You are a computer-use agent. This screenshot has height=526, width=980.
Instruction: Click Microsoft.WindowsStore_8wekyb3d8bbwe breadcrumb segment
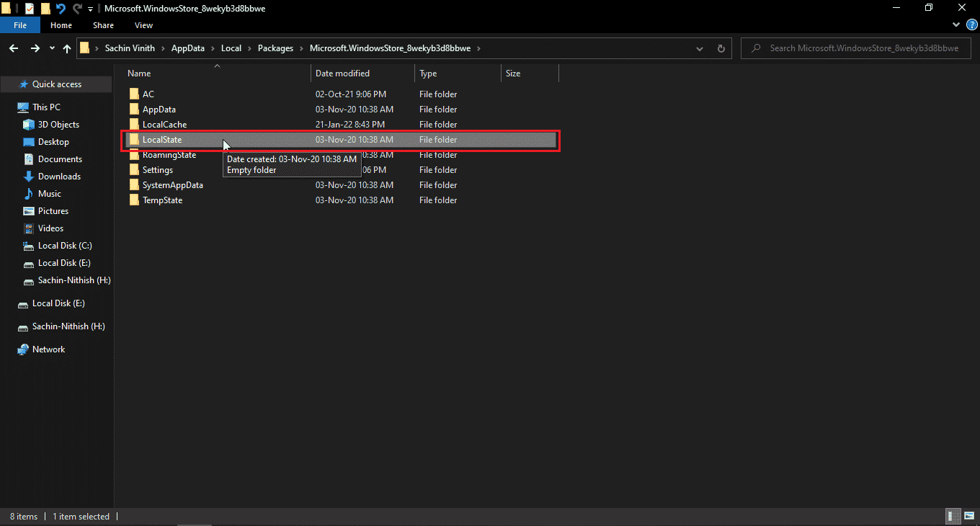pyautogui.click(x=390, y=48)
